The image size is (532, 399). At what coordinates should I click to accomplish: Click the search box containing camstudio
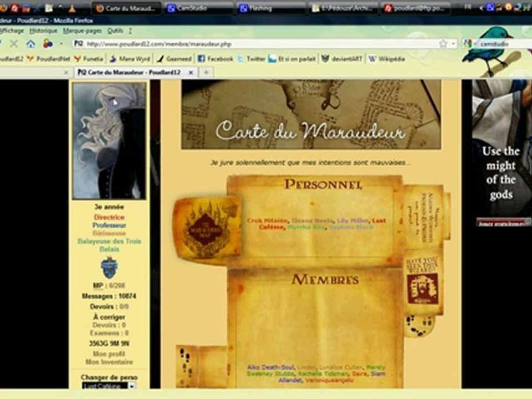[504, 44]
